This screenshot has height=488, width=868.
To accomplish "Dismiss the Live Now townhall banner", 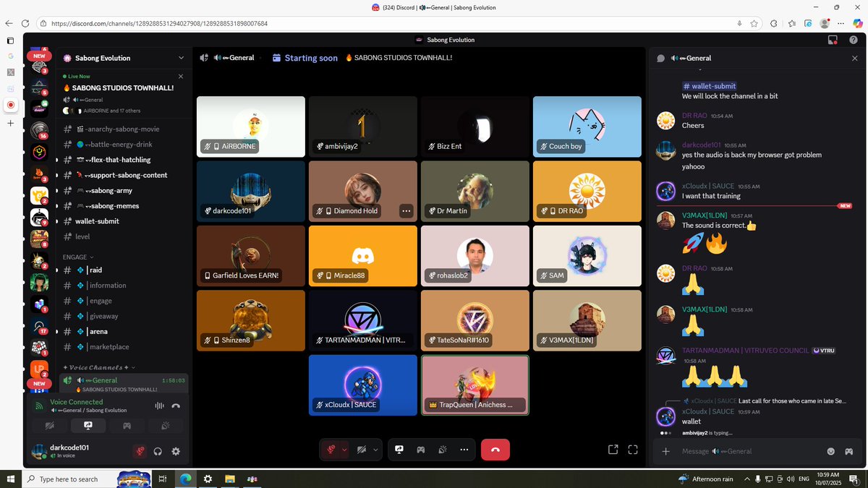I will point(181,76).
